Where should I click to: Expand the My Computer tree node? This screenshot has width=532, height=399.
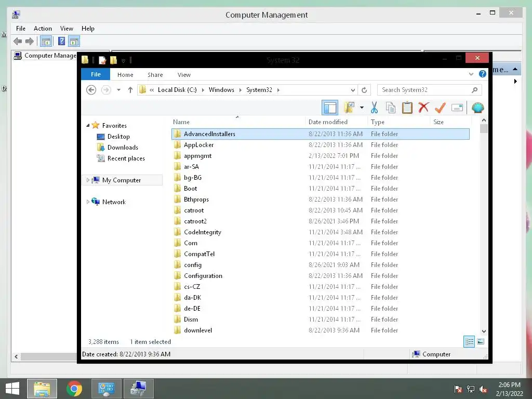(88, 180)
